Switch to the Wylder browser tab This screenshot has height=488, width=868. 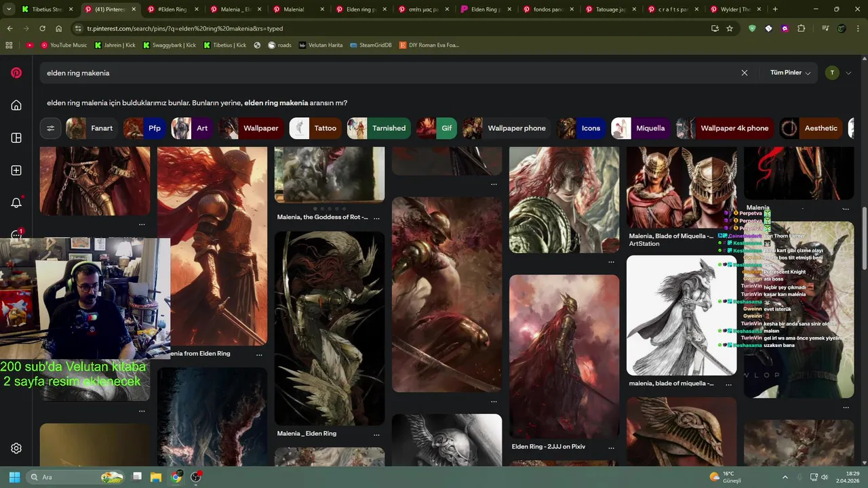click(x=735, y=9)
